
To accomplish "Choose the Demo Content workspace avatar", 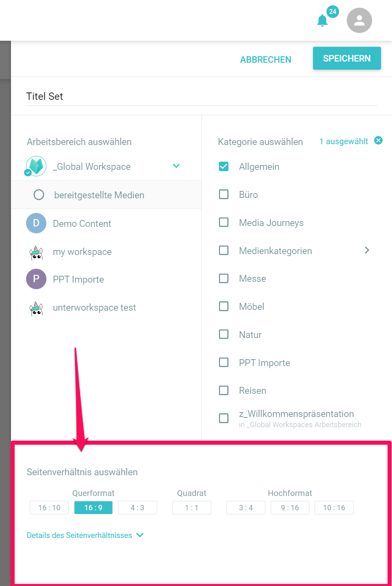I will [36, 223].
